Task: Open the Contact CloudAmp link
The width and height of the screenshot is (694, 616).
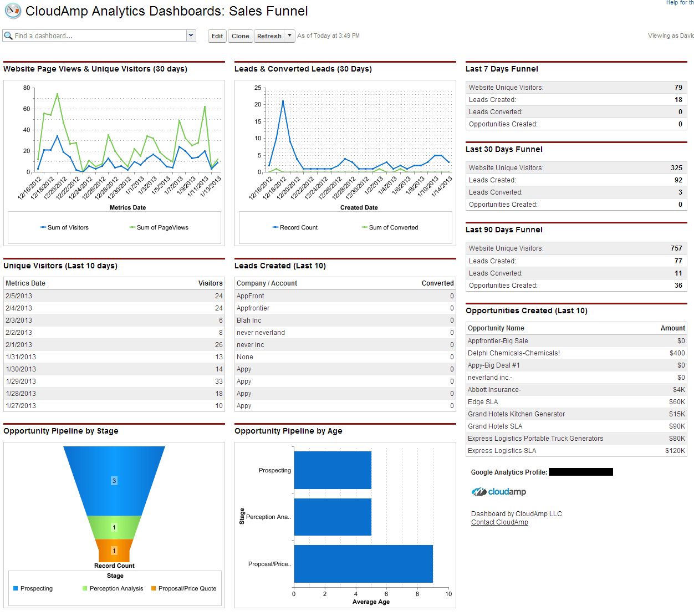Action: coord(499,522)
